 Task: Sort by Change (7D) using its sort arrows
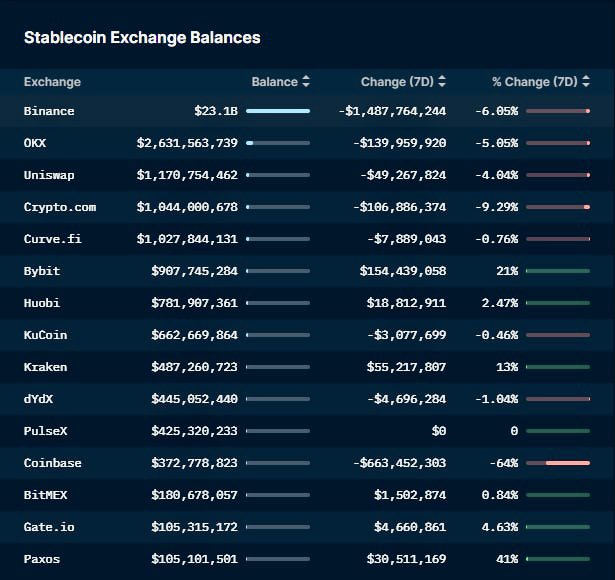click(442, 82)
